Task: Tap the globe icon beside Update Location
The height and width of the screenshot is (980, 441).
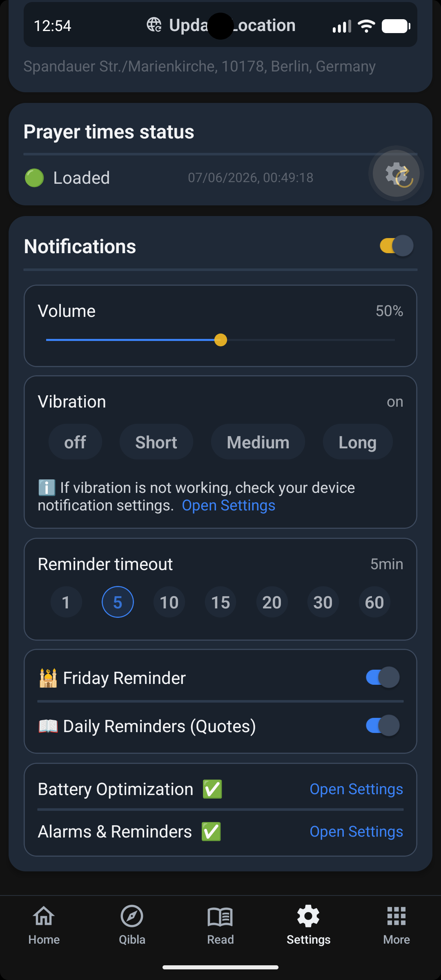Action: pos(154,25)
